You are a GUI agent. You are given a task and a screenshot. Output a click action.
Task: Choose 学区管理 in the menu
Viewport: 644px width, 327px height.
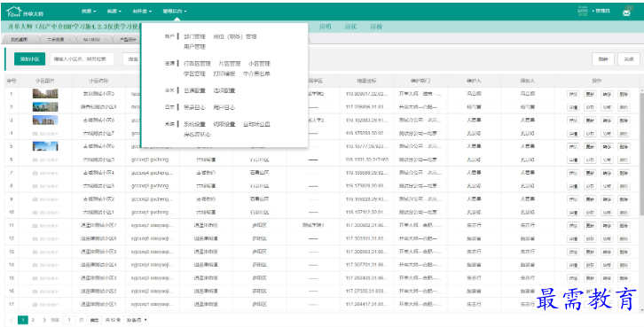tap(194, 74)
